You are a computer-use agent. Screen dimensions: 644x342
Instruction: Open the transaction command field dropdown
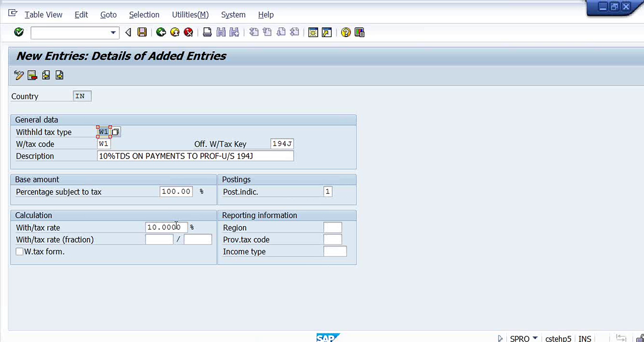click(x=113, y=32)
